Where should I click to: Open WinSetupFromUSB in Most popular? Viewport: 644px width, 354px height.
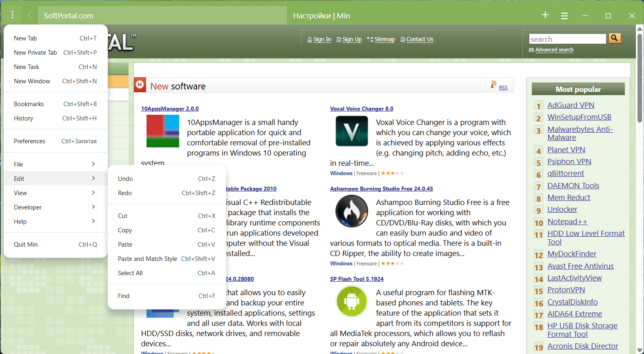click(579, 117)
